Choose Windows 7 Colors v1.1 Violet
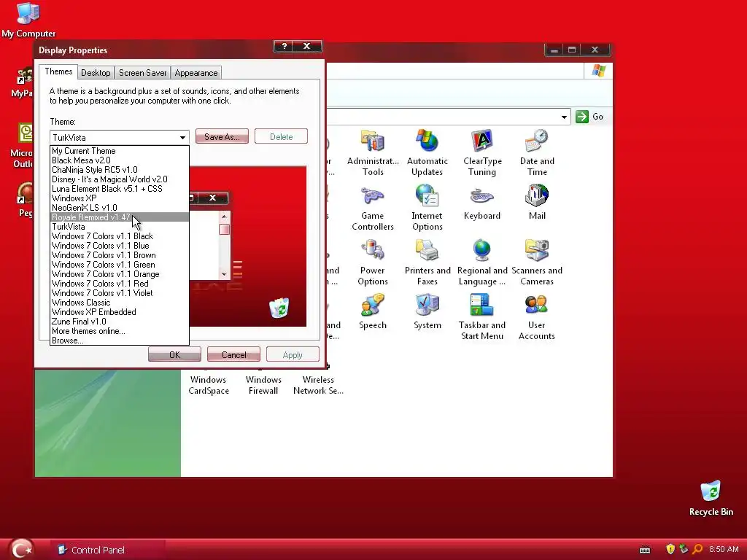The height and width of the screenshot is (560, 747). [120, 293]
